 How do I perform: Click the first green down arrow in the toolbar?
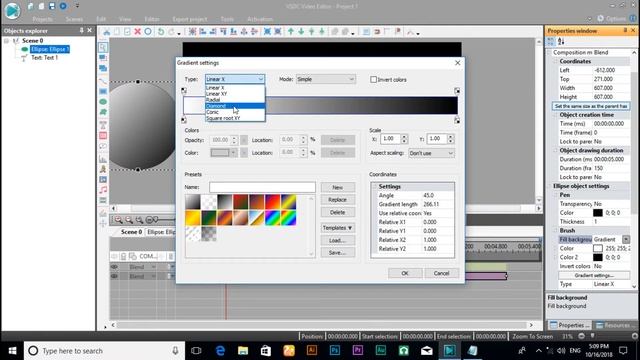[301, 31]
